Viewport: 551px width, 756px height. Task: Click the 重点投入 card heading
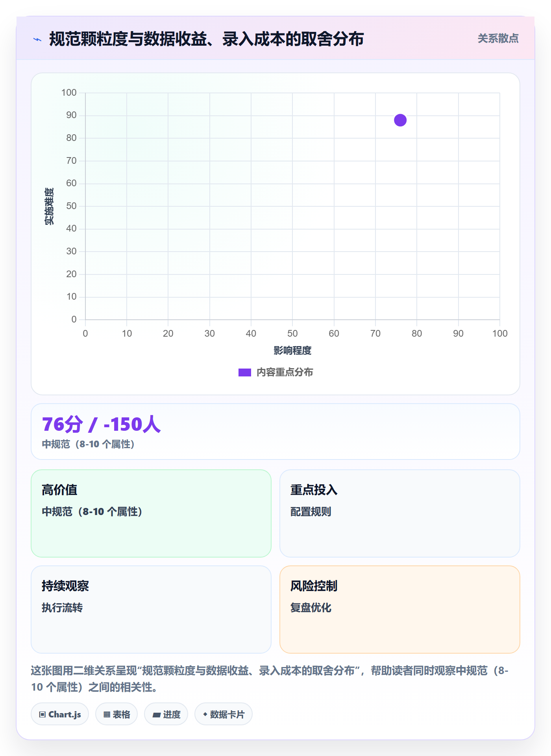point(314,490)
